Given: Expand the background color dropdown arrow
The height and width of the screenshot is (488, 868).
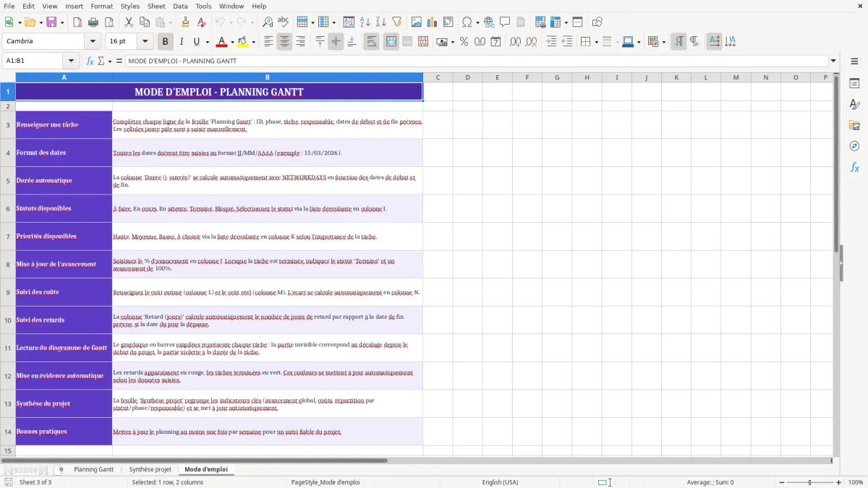Looking at the screenshot, I should click(253, 42).
